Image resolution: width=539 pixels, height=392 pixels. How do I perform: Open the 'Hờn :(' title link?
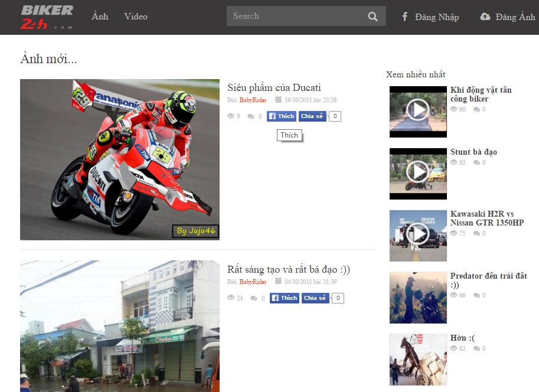point(462,338)
